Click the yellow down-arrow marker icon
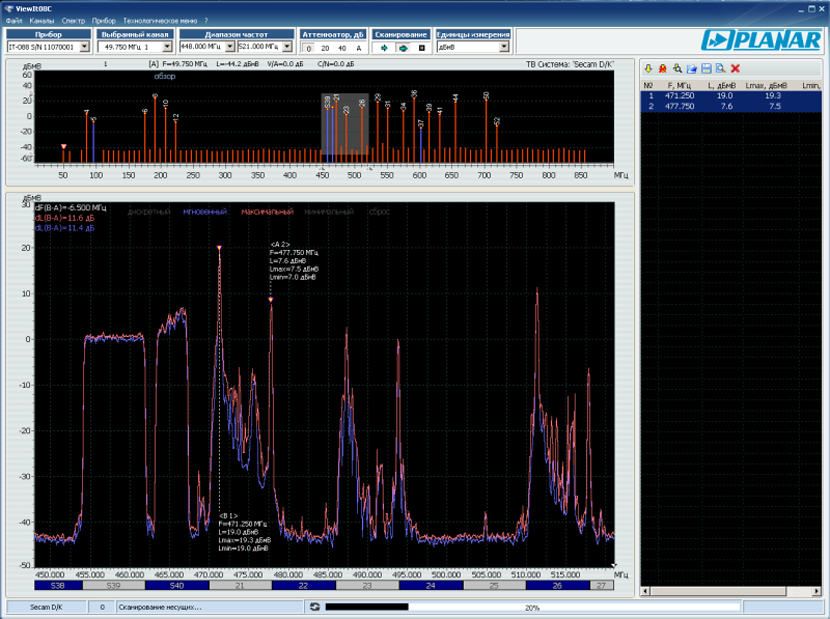This screenshot has width=830, height=619. coord(648,68)
